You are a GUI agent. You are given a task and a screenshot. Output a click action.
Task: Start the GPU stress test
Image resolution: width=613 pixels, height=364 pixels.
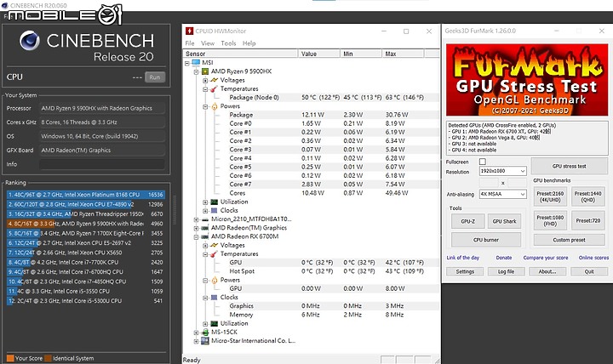pos(570,166)
